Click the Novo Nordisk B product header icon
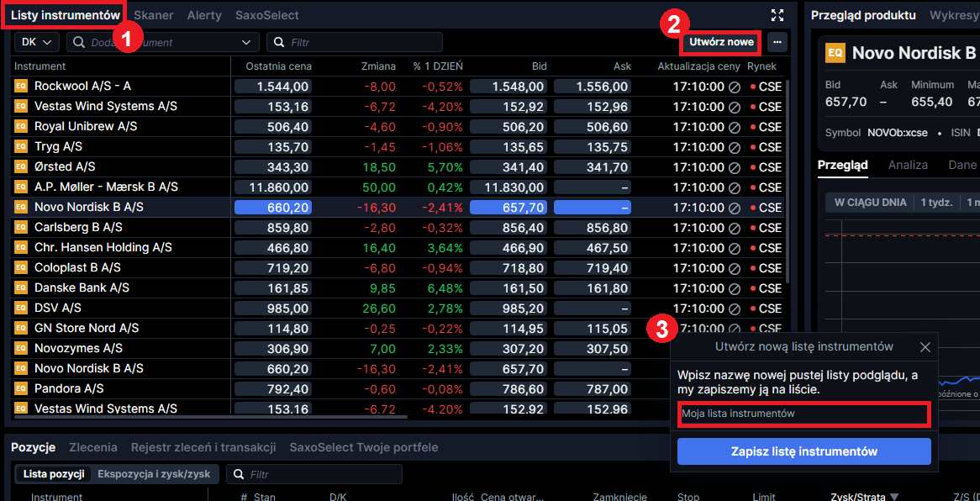The image size is (980, 501). [x=835, y=53]
